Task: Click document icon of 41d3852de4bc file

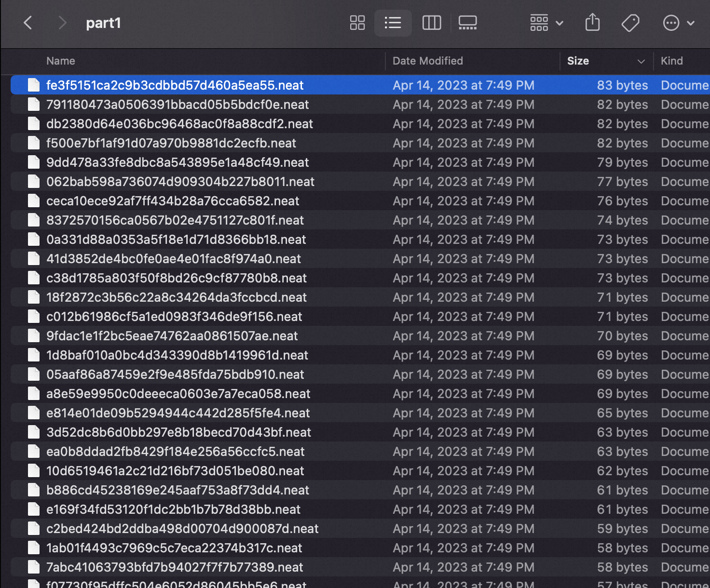Action: coord(34,258)
